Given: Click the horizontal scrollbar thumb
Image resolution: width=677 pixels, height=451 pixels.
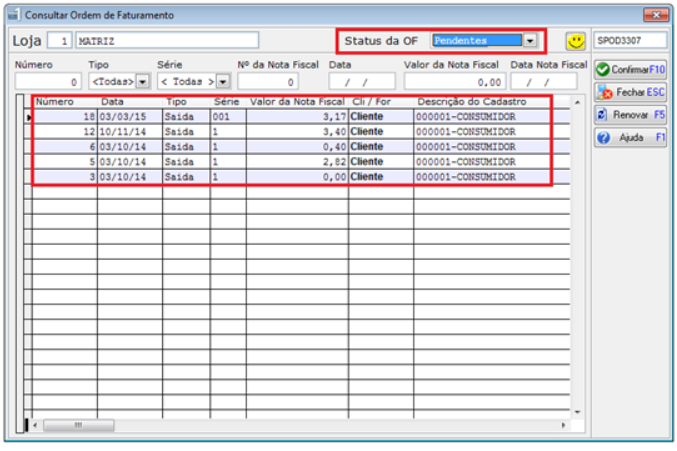Looking at the screenshot, I should click(x=79, y=425).
